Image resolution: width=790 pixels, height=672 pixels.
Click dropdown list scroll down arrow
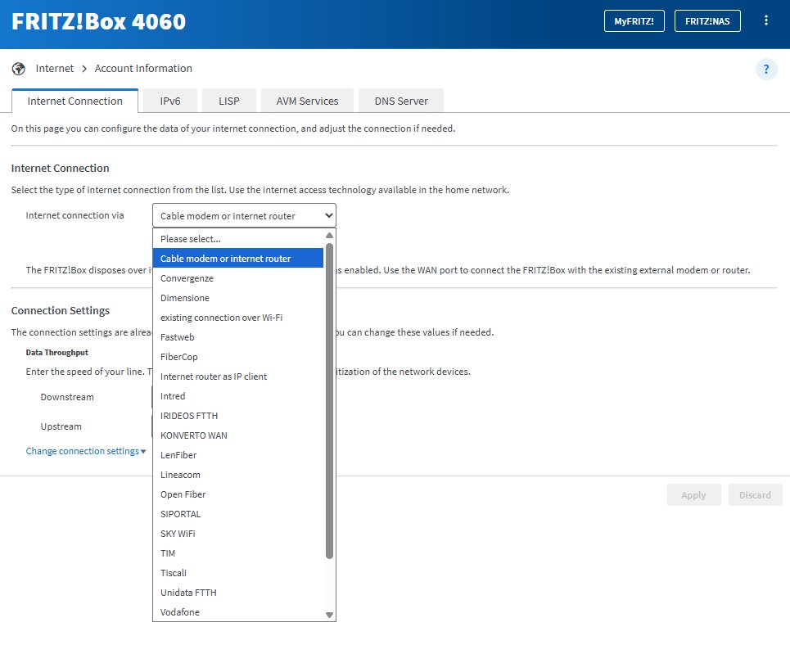pos(329,615)
